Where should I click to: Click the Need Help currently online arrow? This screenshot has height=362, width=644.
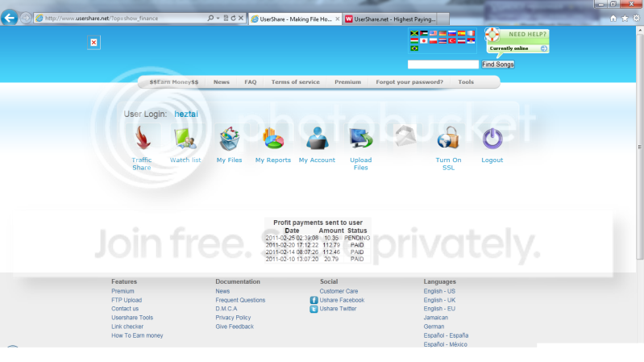(x=544, y=48)
